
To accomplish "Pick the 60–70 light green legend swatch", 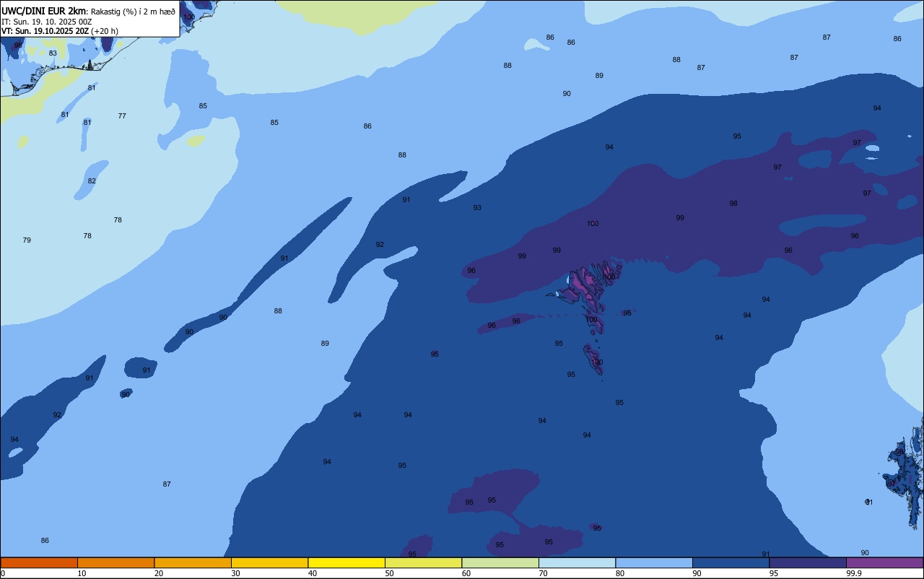I will pos(500,562).
